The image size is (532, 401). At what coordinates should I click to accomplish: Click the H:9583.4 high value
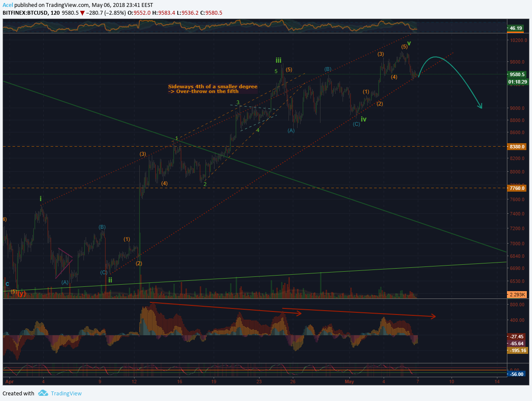[163, 13]
